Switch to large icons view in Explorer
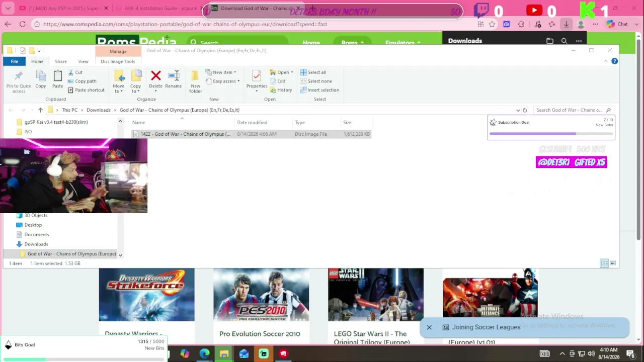 coord(613,263)
